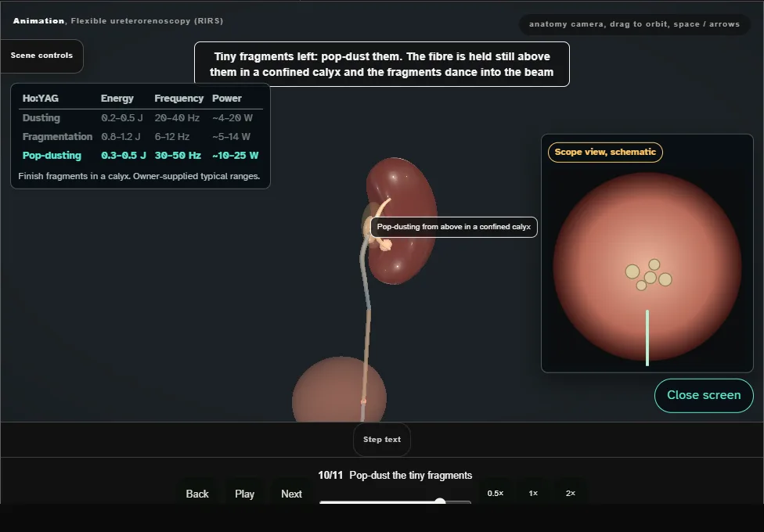The image size is (764, 532).
Task: Click the Pop-dusting row label in laser table
Action: (52, 156)
